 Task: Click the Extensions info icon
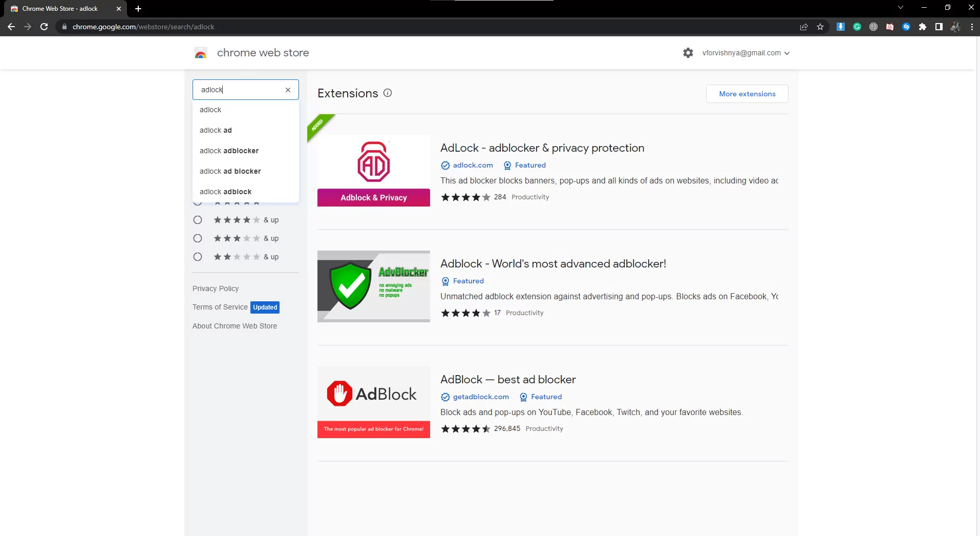coord(388,93)
